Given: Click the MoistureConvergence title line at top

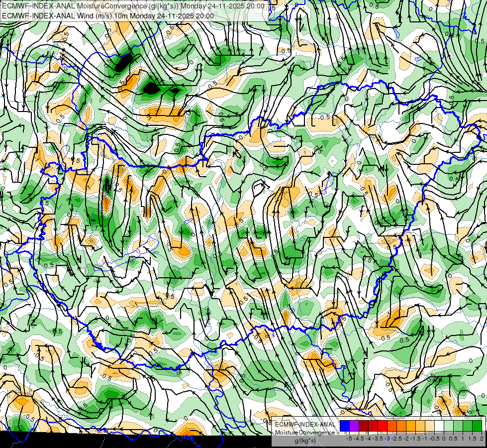Looking at the screenshot, I should pyautogui.click(x=133, y=6).
